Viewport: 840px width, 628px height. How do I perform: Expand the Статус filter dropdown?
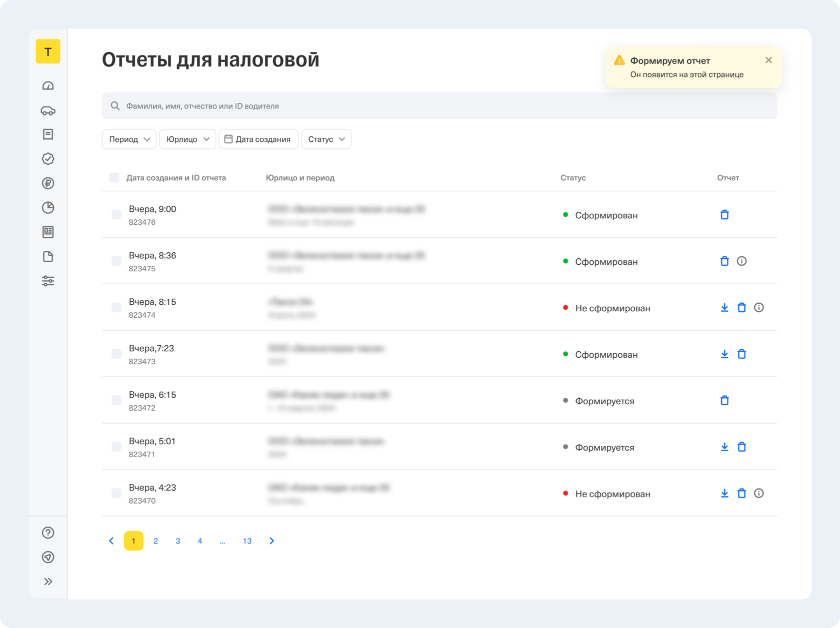pos(326,139)
